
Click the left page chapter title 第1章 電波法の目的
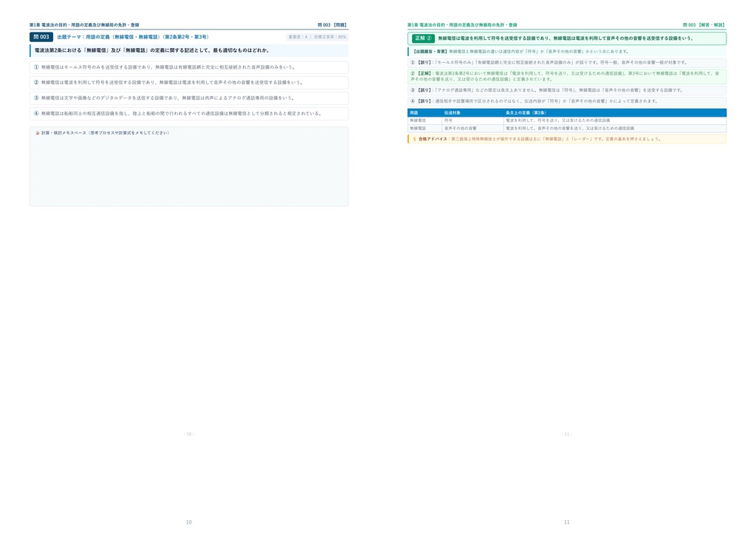[84, 25]
